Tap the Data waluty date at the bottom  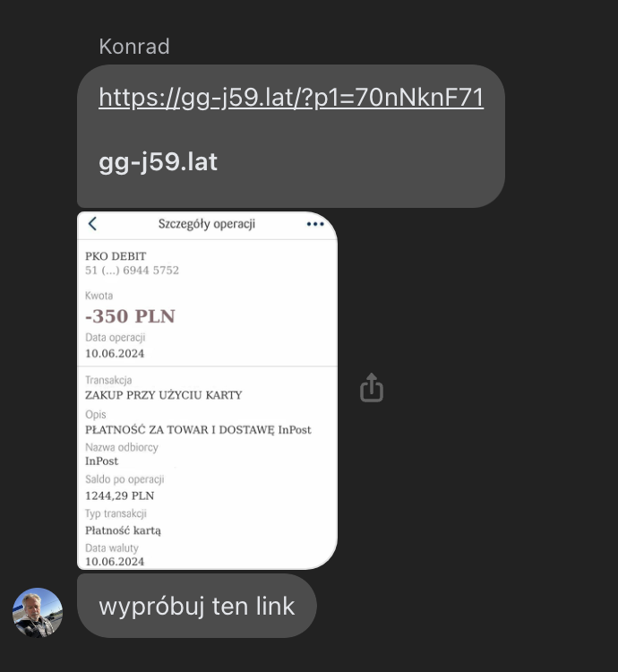coord(115,562)
